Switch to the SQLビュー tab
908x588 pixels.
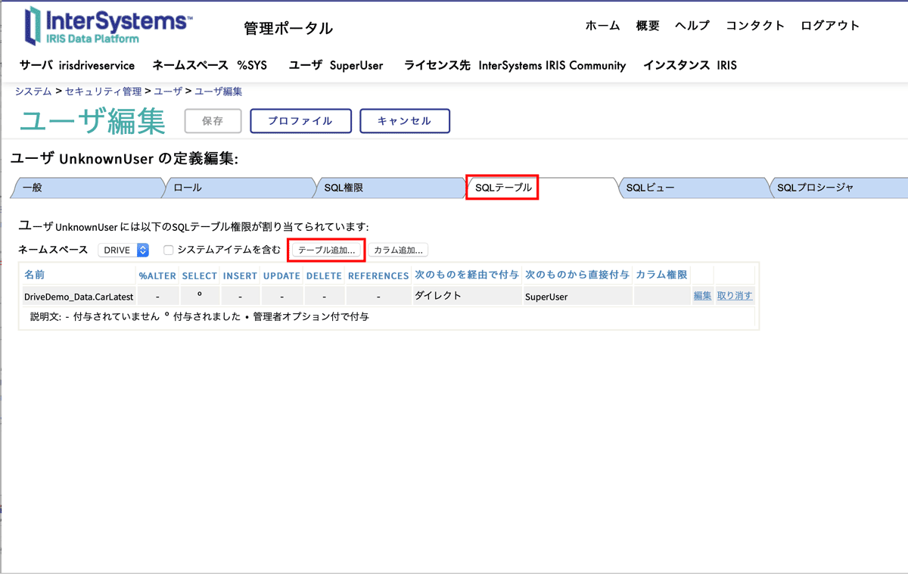click(692, 188)
